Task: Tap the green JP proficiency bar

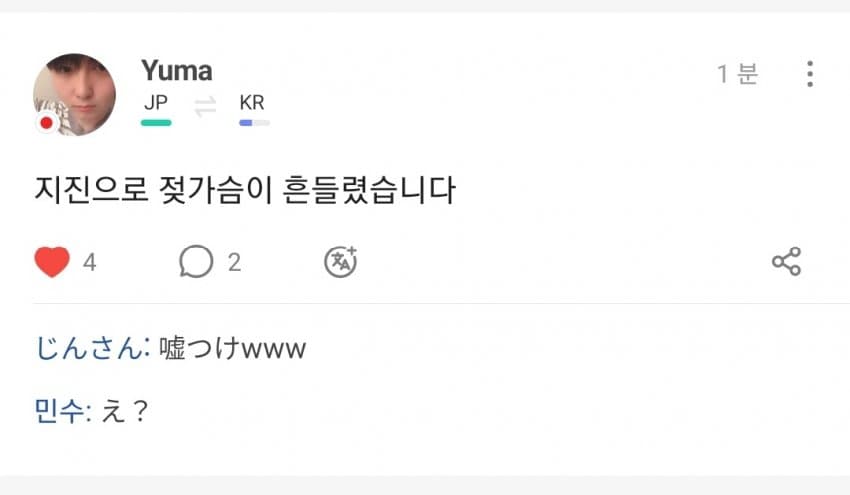Action: (x=156, y=123)
